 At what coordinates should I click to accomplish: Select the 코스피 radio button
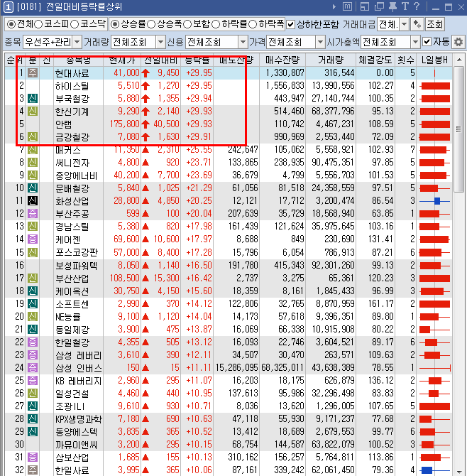38,24
